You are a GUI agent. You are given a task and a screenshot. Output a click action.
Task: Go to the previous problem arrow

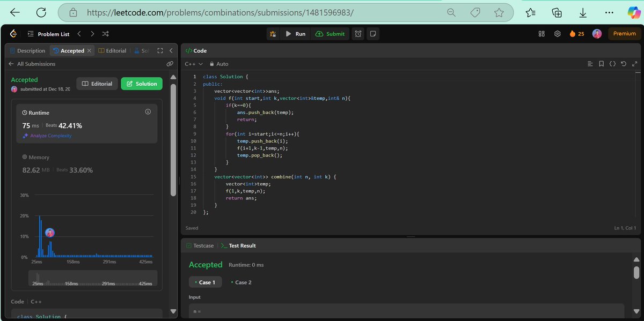[x=79, y=34]
